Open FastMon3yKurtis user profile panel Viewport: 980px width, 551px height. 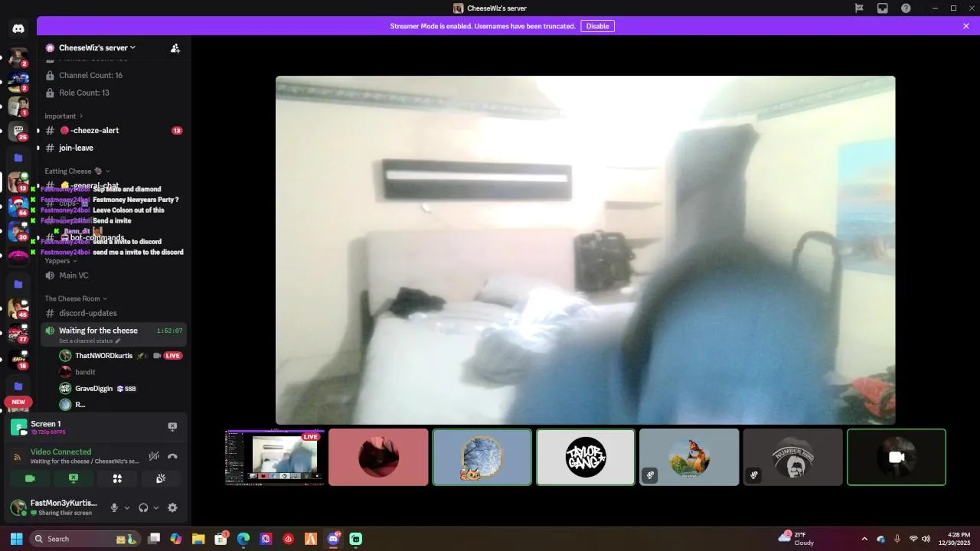(x=54, y=507)
